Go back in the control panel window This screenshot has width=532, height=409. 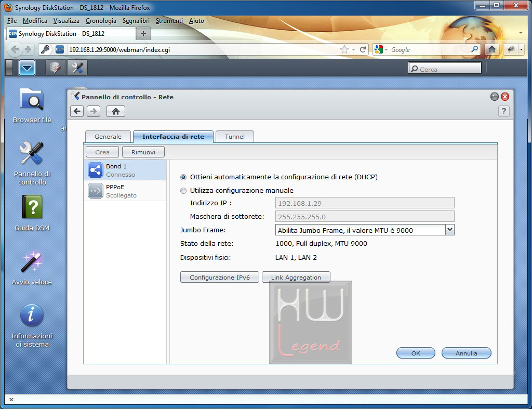tap(77, 111)
